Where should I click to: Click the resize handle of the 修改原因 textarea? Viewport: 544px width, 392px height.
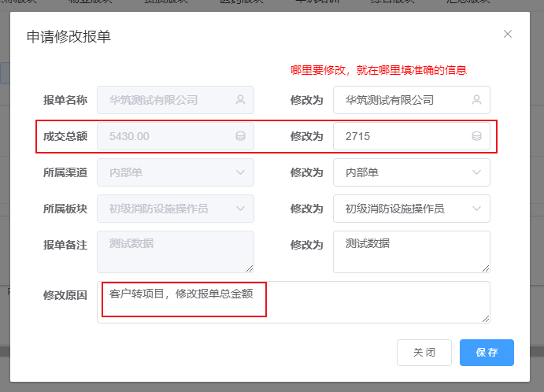pyautogui.click(x=486, y=319)
